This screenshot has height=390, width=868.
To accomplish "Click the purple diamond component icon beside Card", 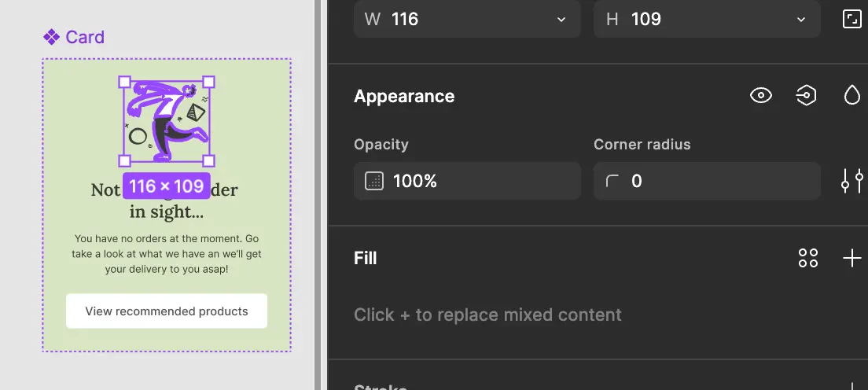I will pos(51,37).
